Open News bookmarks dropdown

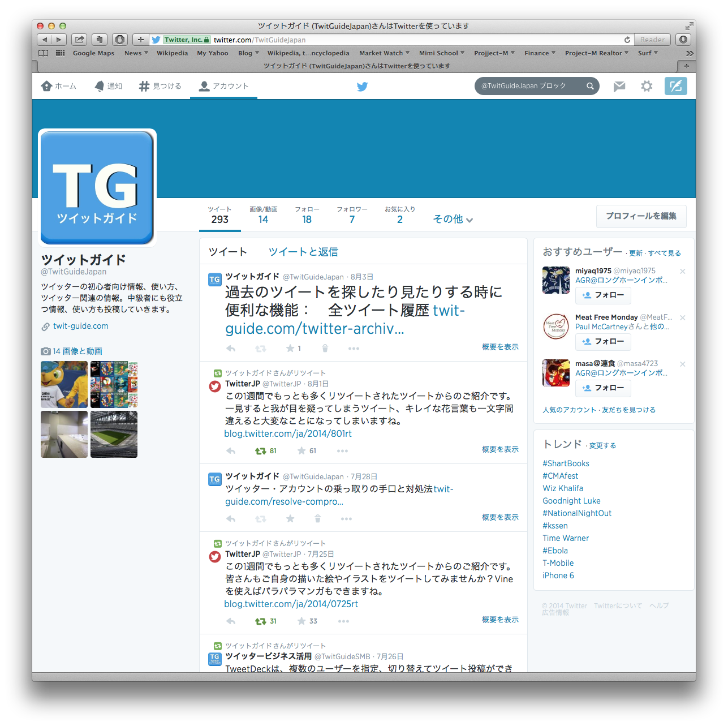[x=136, y=53]
